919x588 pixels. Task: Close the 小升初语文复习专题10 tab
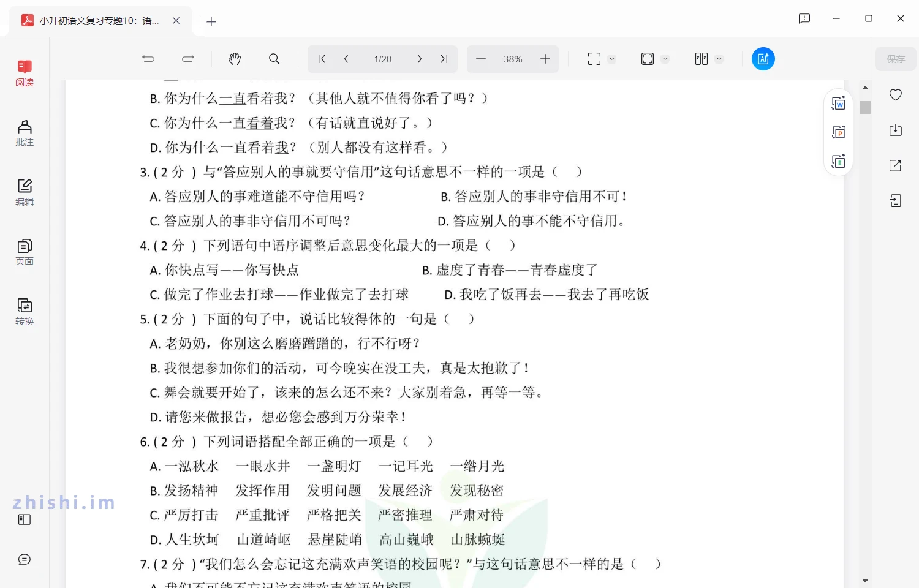(x=176, y=21)
